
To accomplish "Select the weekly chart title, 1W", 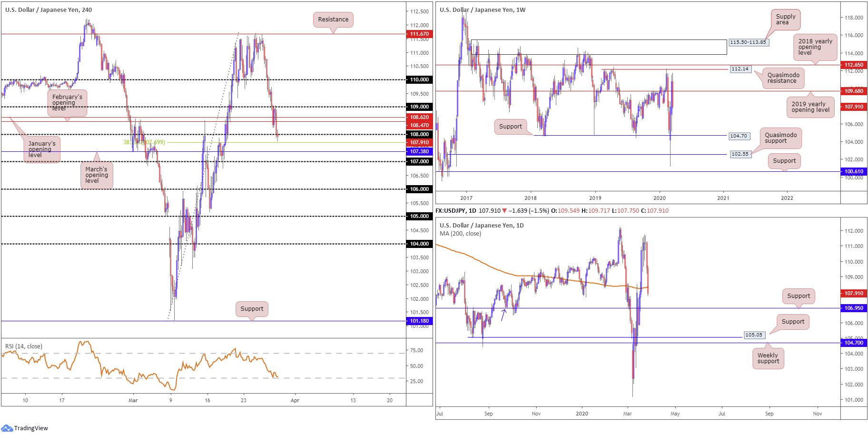I will [483, 10].
